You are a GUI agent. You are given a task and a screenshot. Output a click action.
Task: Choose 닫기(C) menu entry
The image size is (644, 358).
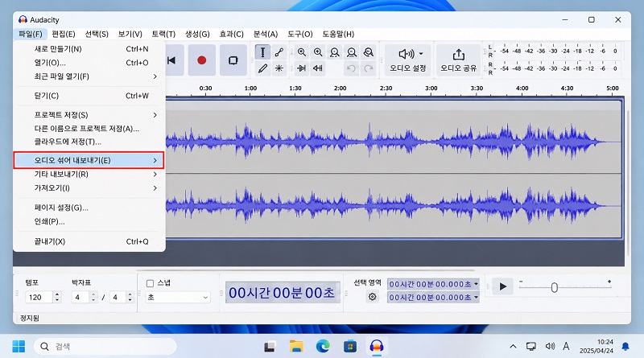89,96
